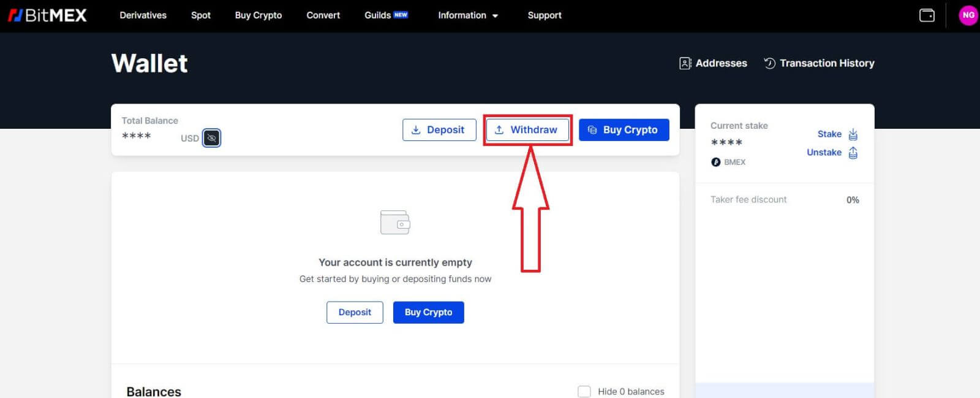This screenshot has height=398, width=980.
Task: Click the Transaction History clock icon
Action: click(769, 63)
